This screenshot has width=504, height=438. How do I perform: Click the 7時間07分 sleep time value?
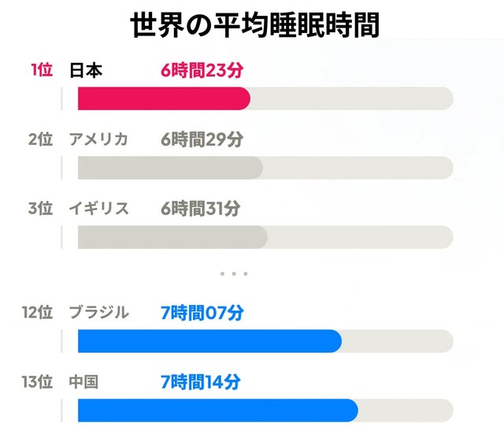pyautogui.click(x=202, y=313)
